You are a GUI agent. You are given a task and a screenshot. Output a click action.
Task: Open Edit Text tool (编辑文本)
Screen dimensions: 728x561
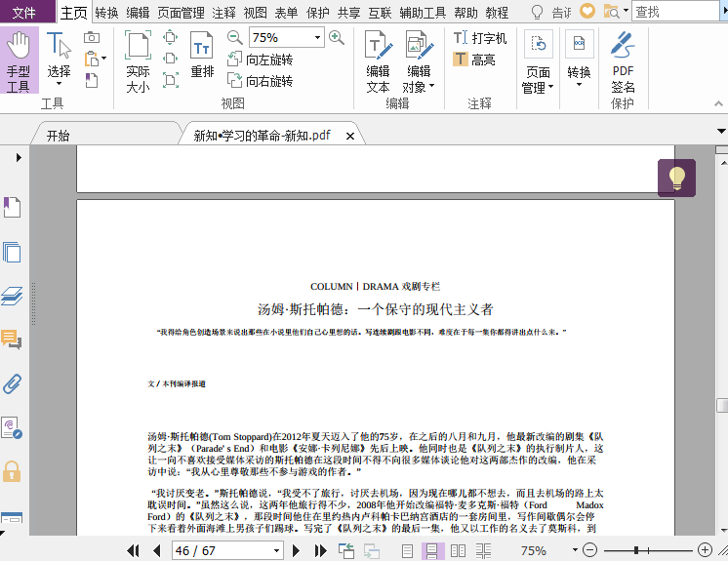(x=378, y=61)
